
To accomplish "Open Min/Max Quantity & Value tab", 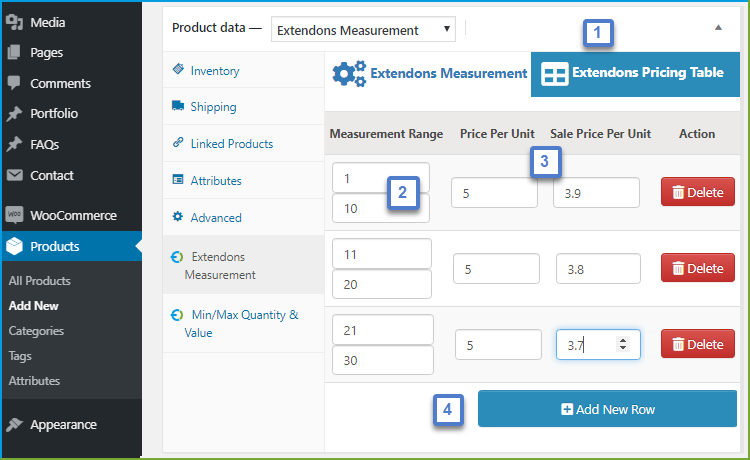I will tap(241, 323).
